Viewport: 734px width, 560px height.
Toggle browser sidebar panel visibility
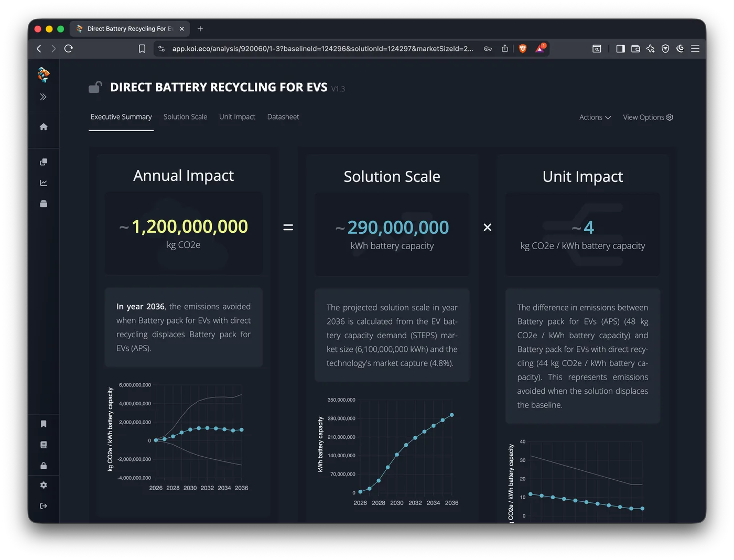pyautogui.click(x=620, y=48)
